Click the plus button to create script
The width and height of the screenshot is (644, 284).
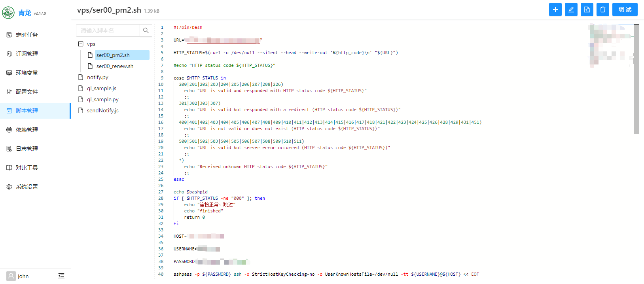click(555, 9)
